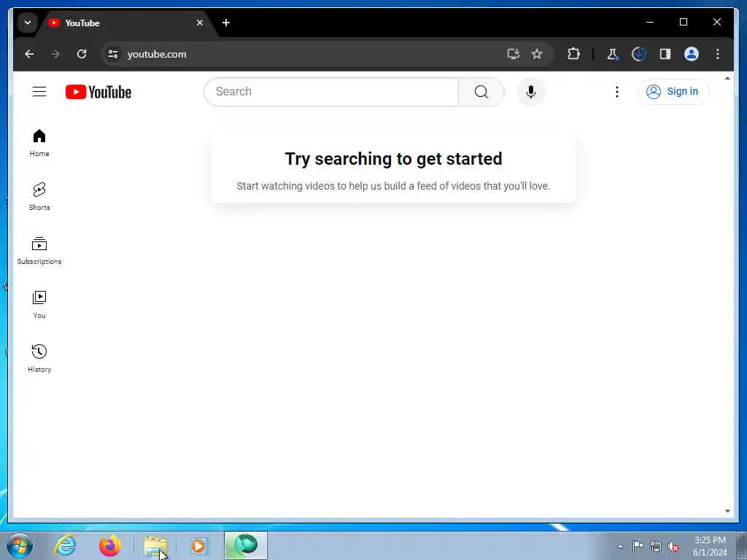Image resolution: width=747 pixels, height=560 pixels.
Task: Go to Home in sidebar
Action: [x=39, y=142]
